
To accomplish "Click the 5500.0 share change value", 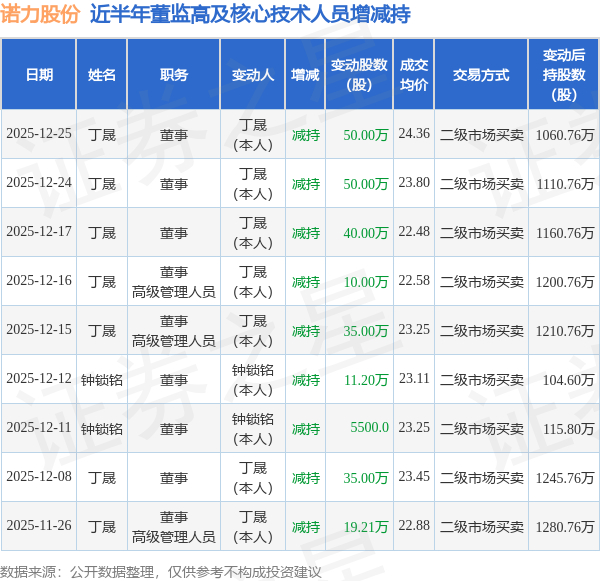I will click(x=369, y=427).
